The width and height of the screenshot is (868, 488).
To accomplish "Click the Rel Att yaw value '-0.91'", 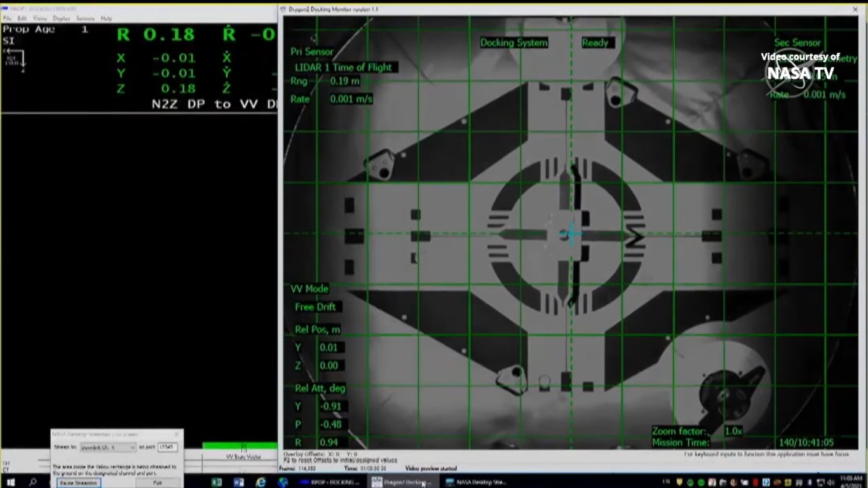I will (330, 407).
